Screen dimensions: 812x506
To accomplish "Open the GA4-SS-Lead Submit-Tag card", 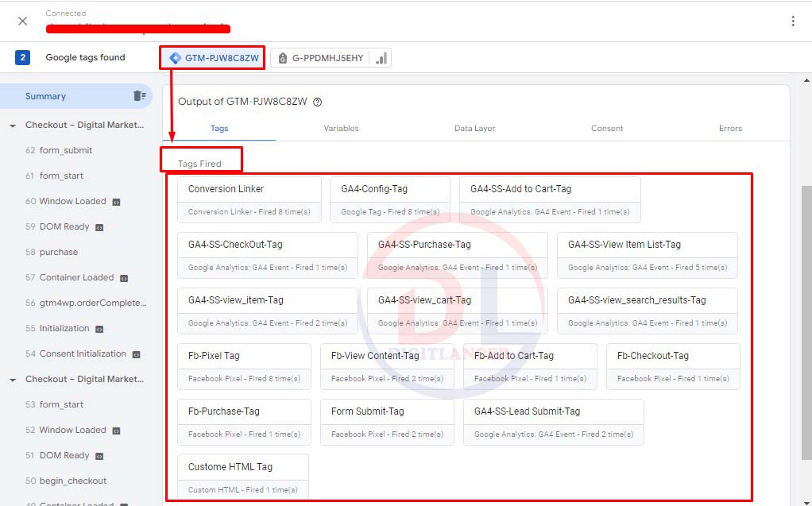I will pos(554,422).
